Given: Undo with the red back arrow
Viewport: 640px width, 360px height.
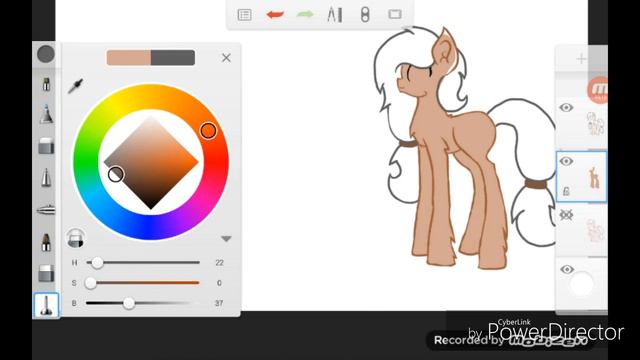Looking at the screenshot, I should point(275,15).
